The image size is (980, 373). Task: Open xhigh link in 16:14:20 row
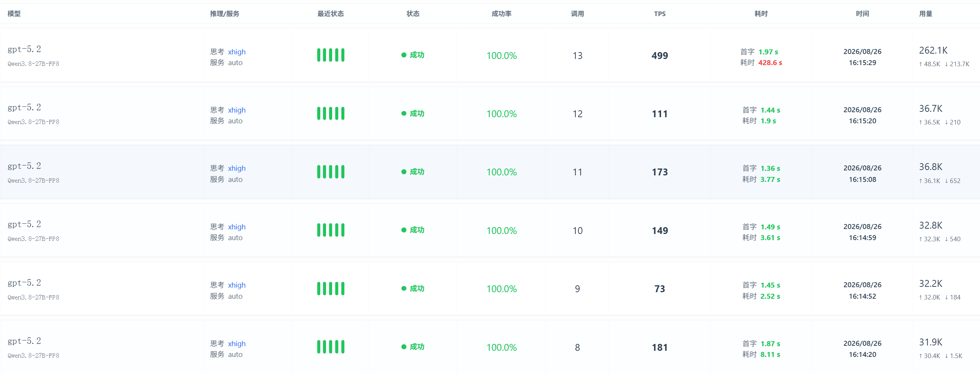click(x=237, y=344)
